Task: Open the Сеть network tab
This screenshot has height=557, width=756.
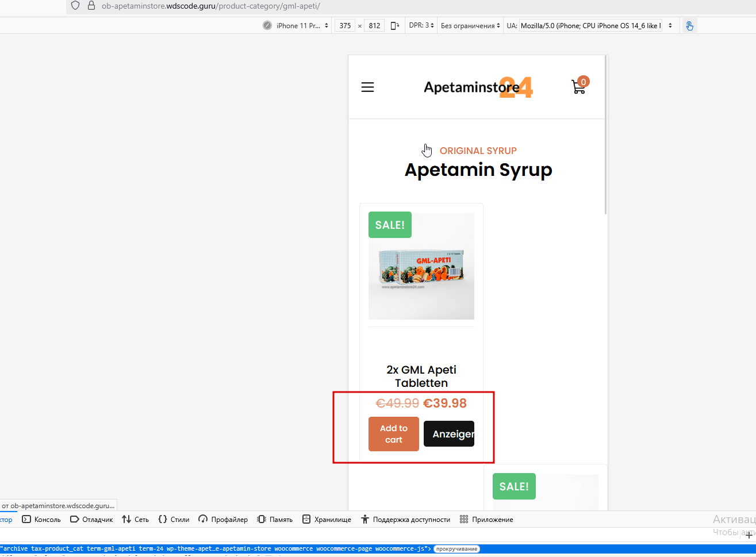Action: click(x=135, y=519)
